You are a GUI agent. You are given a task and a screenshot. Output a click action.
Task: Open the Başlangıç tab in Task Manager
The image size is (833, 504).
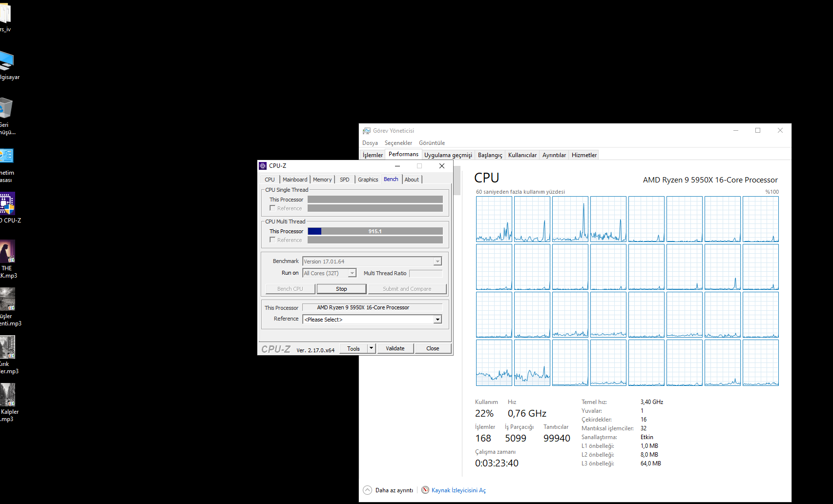pos(490,155)
